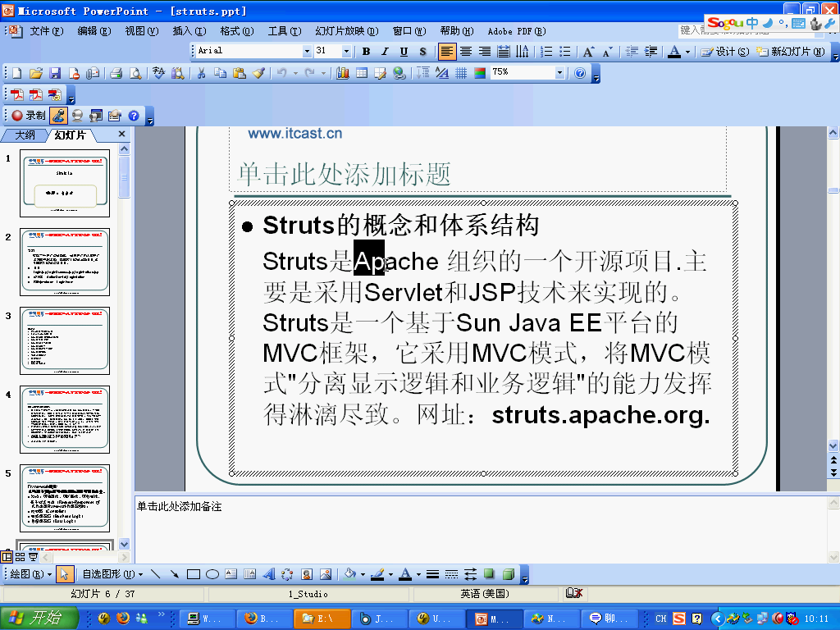Print the presentation with the printer icon
840x630 pixels.
pos(116,73)
